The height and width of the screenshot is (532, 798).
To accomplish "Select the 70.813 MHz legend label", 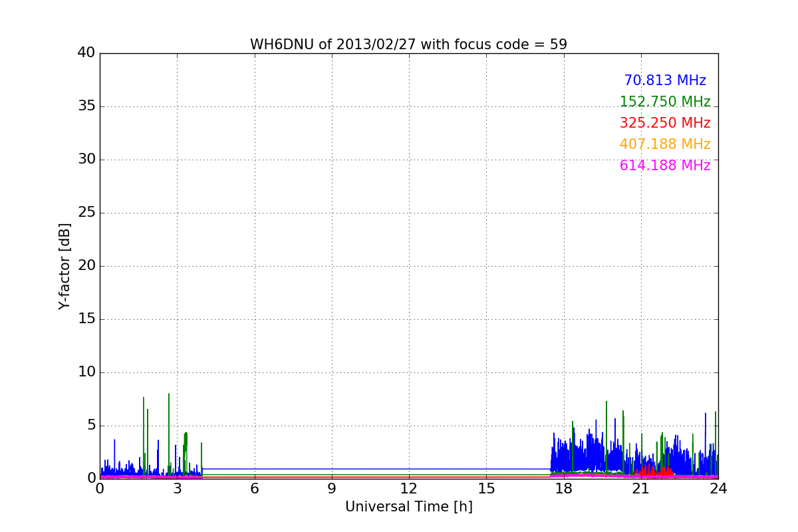I will click(x=665, y=80).
